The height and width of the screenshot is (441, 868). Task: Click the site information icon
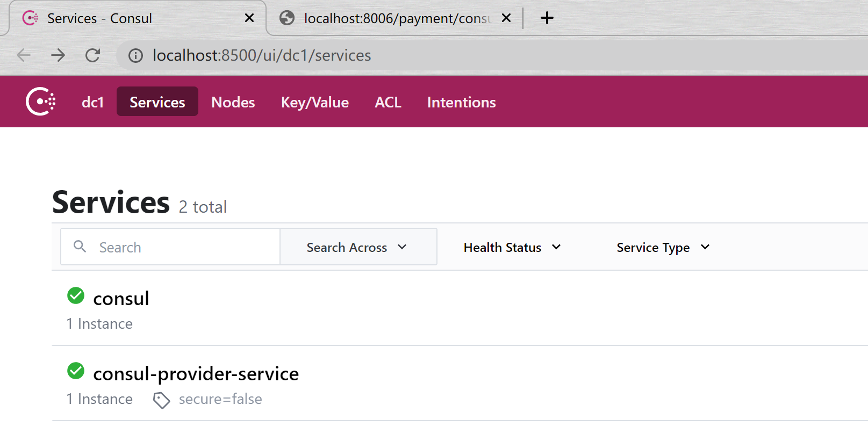[x=135, y=56]
